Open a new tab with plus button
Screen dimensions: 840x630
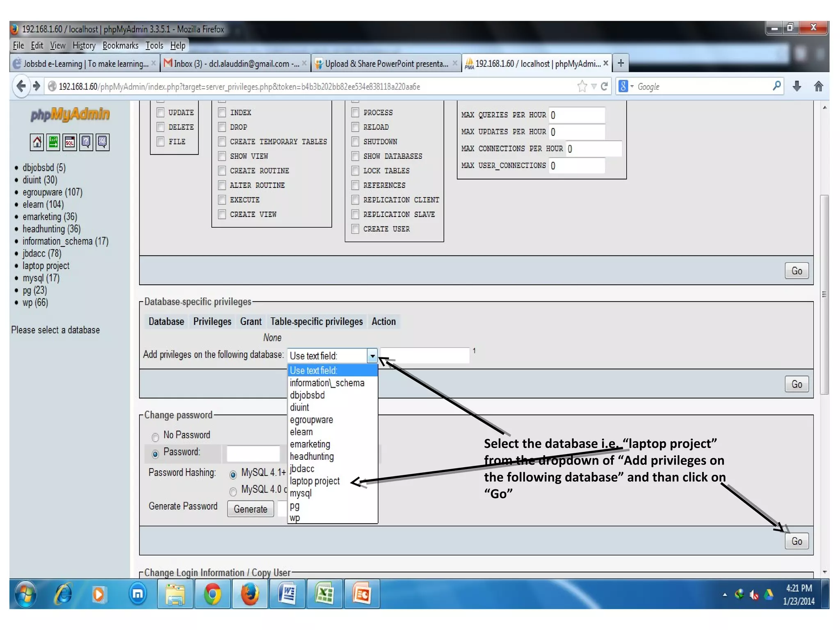(x=621, y=63)
